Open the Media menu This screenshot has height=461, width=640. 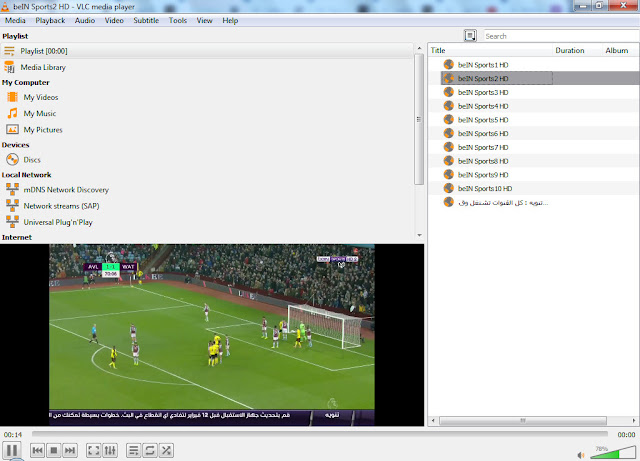pos(15,20)
